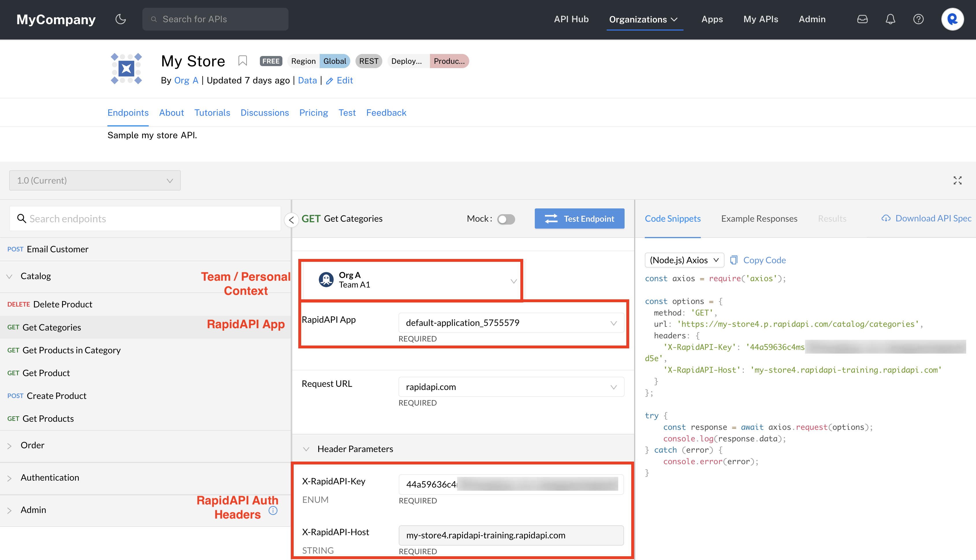This screenshot has height=560, width=976.
Task: Switch to the Pricing tab
Action: [x=314, y=113]
